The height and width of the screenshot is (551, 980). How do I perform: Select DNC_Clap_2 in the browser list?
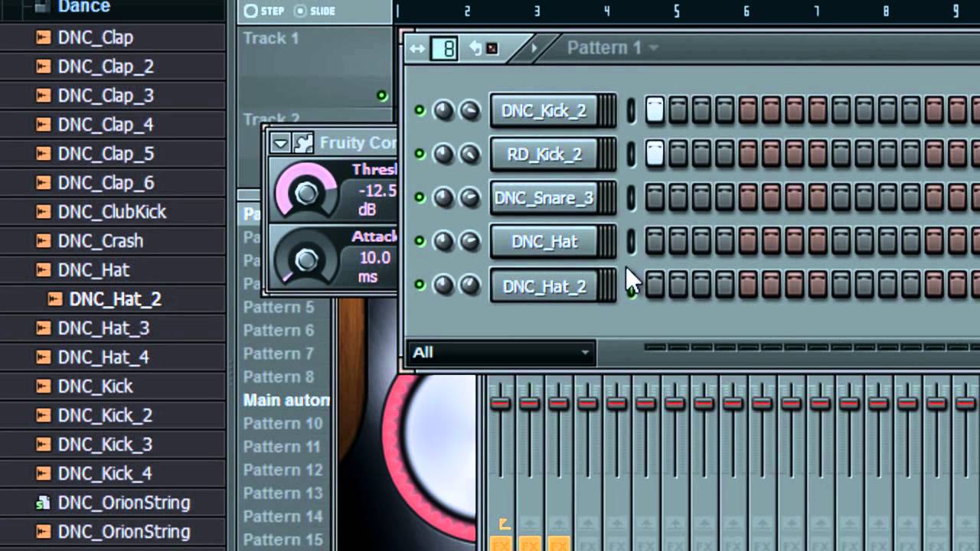(106, 67)
